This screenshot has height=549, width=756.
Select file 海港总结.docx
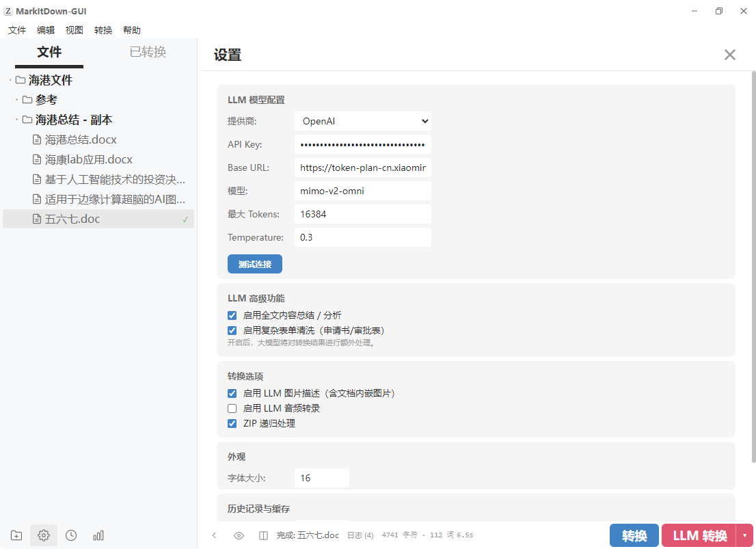pos(98,140)
